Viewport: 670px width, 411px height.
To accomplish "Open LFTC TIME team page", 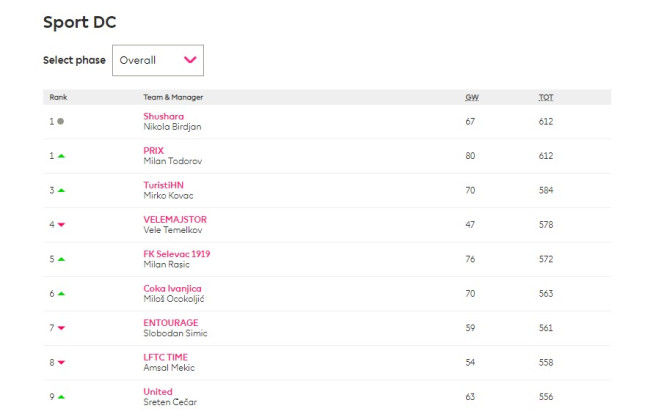I will pos(165,357).
